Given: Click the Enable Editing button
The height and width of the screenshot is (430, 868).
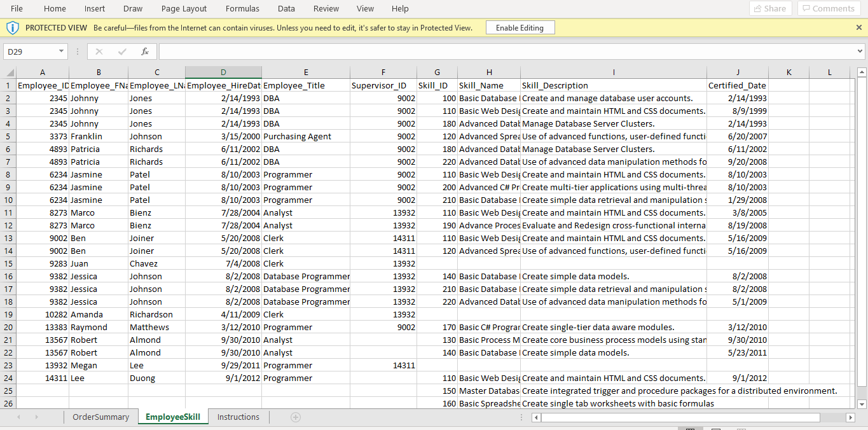Looking at the screenshot, I should (520, 27).
